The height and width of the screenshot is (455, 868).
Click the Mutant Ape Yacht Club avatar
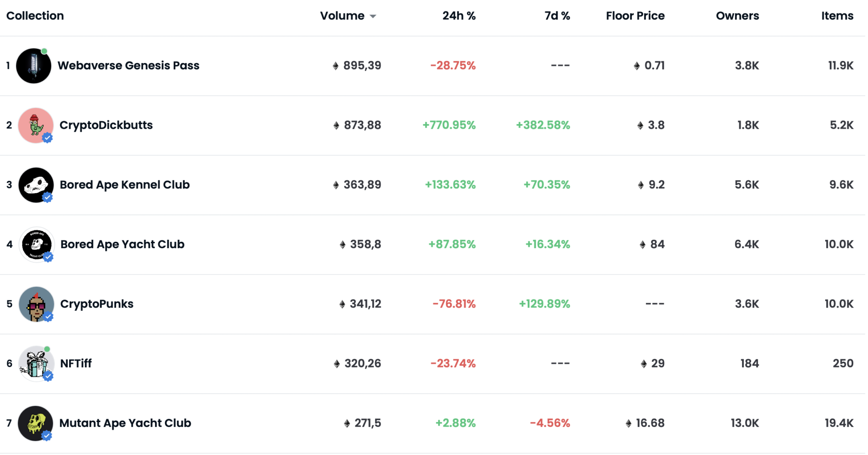point(36,423)
